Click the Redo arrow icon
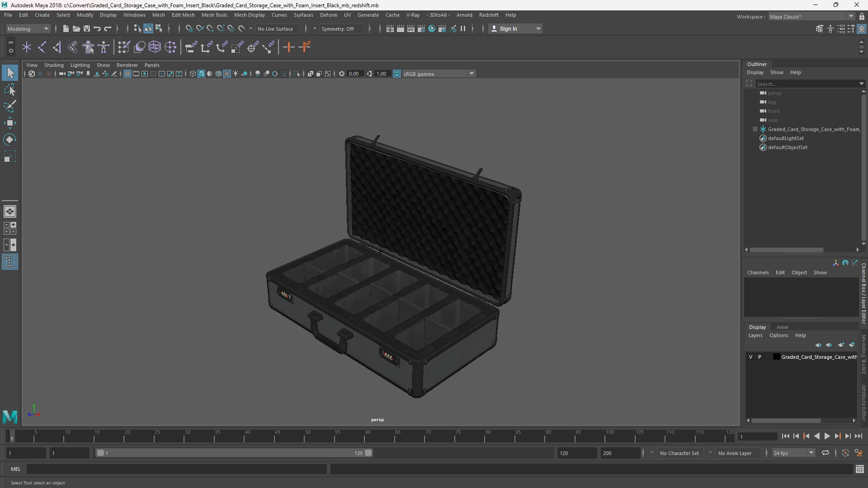Viewport: 868px width, 488px height. [108, 29]
